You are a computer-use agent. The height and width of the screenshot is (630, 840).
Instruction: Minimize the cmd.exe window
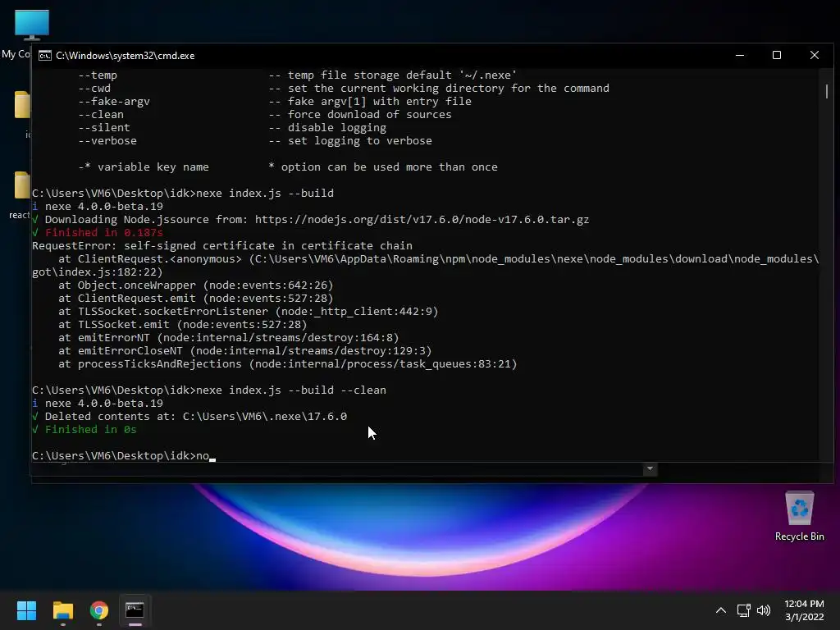(x=740, y=55)
